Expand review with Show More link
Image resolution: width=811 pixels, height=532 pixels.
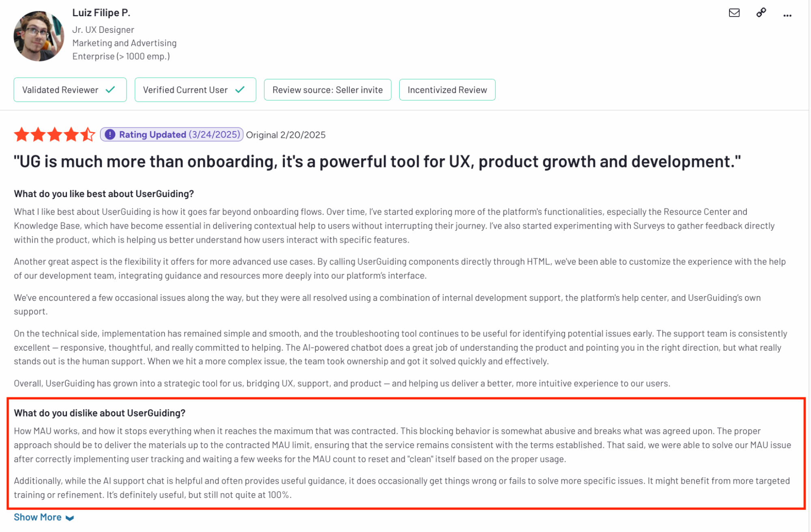tap(44, 517)
